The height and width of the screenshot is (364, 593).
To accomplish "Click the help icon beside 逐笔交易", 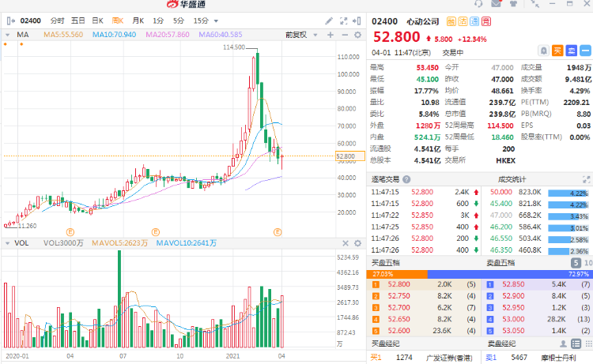I will 406,179.
